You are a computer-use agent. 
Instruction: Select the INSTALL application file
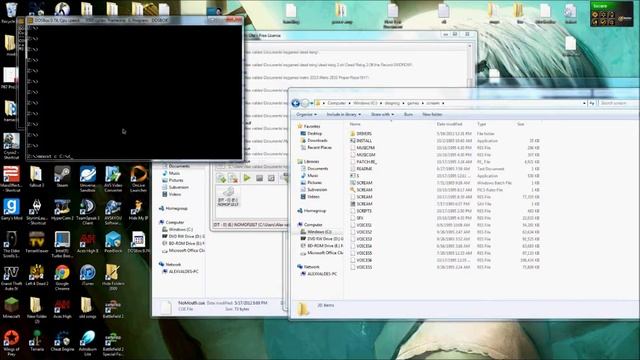[445, 140]
